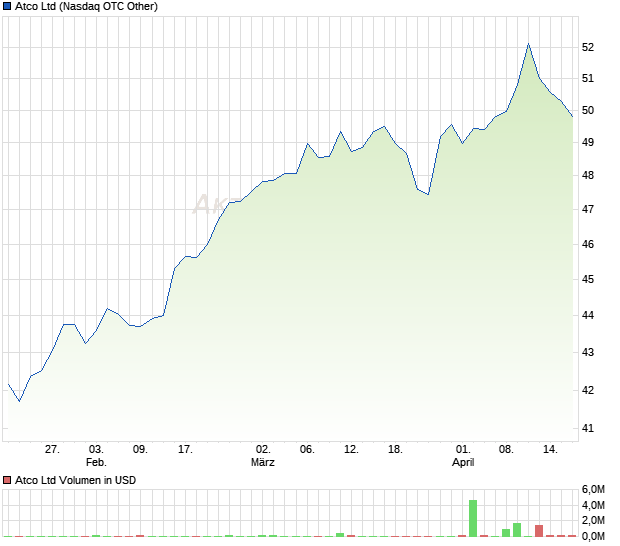Click the volume axis value 4,0M

tap(593, 505)
